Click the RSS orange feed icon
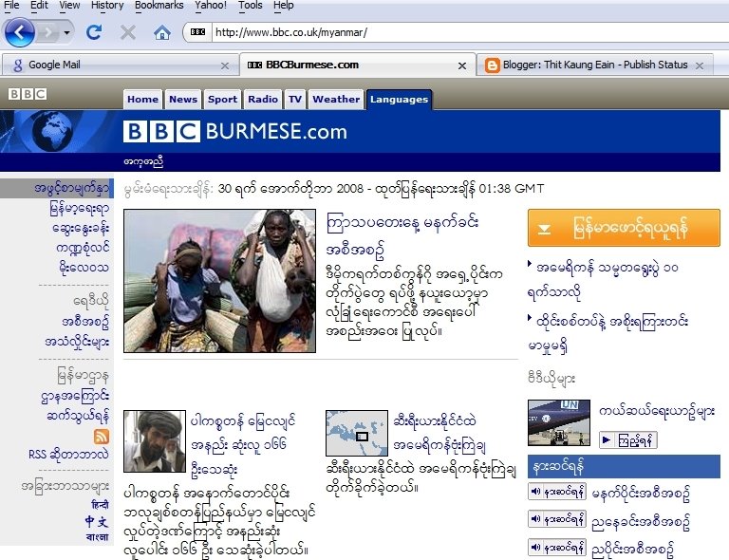The height and width of the screenshot is (560, 729). tap(102, 437)
